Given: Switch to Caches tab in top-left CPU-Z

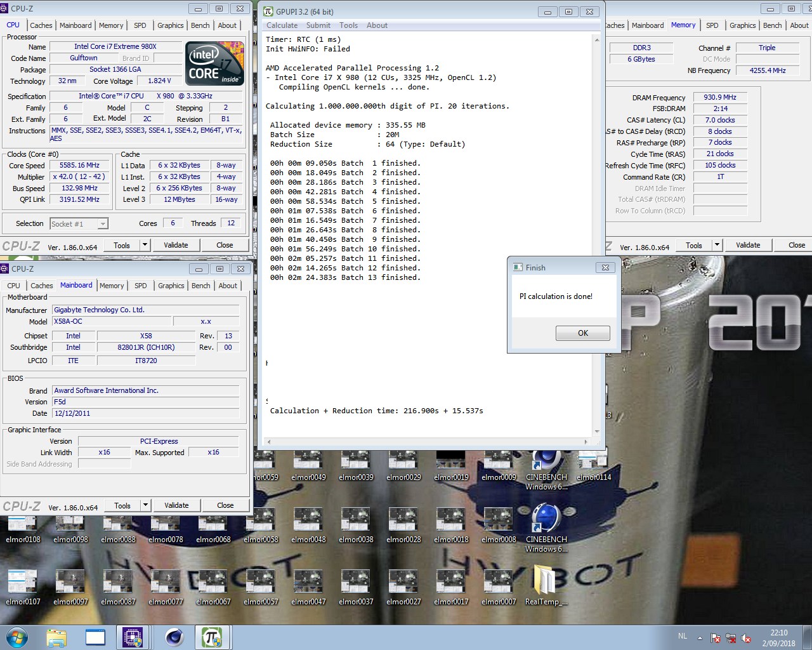Looking at the screenshot, I should pos(41,25).
